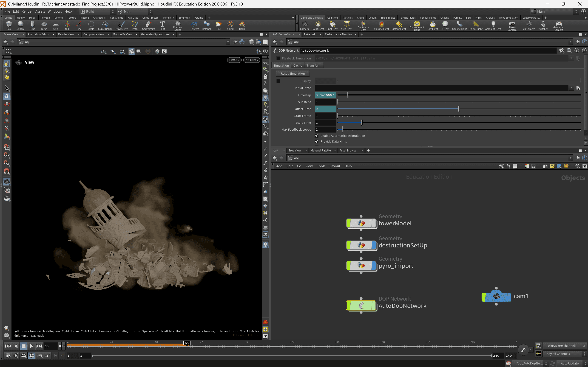Click the play forward button
The image size is (588, 367).
pos(31,346)
